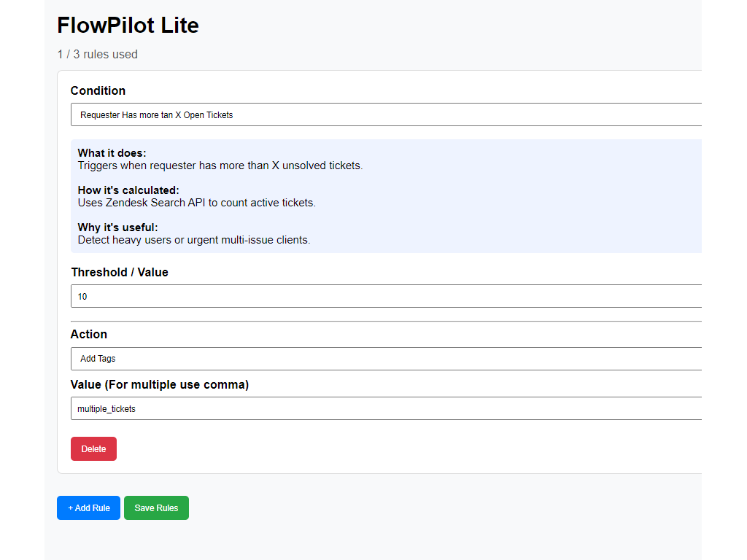Add a new rule with '+ Add Rule'
The width and height of the screenshot is (747, 560).
coord(88,507)
